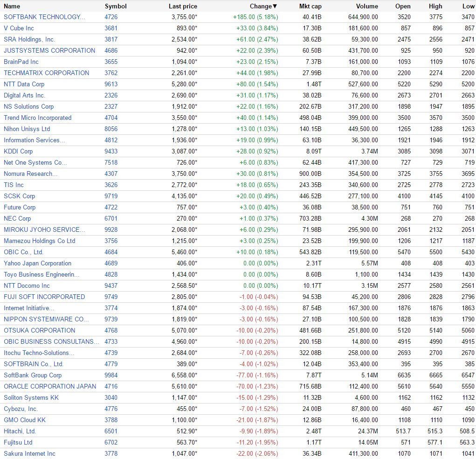Open GMO Cloud KK link
Viewport: 476px width, 459px height.
pos(25,420)
